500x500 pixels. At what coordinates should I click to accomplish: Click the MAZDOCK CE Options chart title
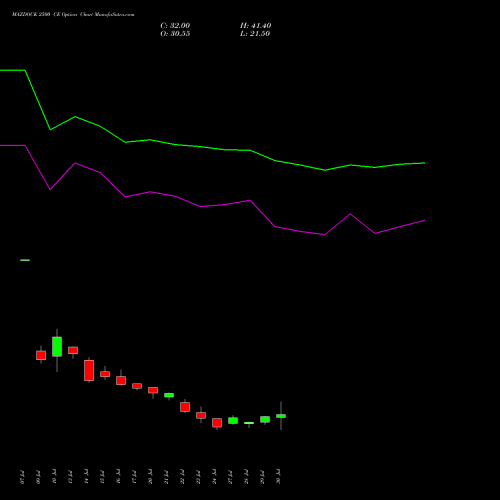73,15
